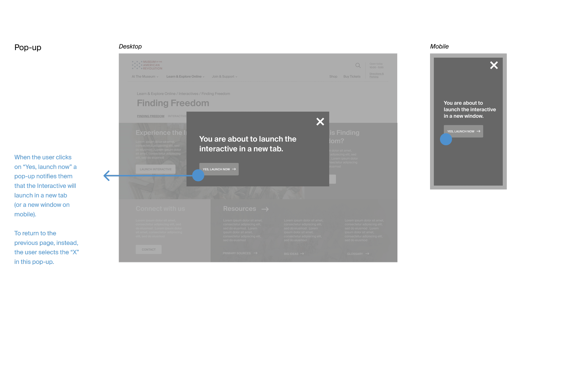This screenshot has height=389, width=588.
Task: Open Buy Tickets in navigation
Action: click(x=352, y=77)
